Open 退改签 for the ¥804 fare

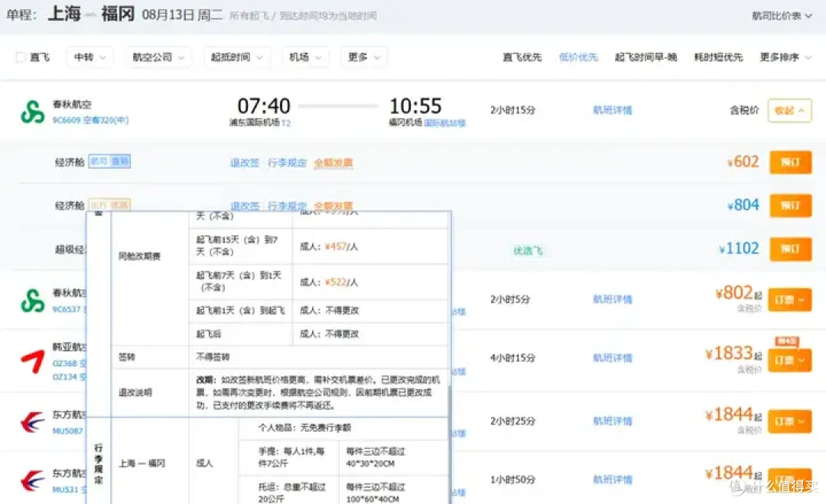(x=245, y=206)
